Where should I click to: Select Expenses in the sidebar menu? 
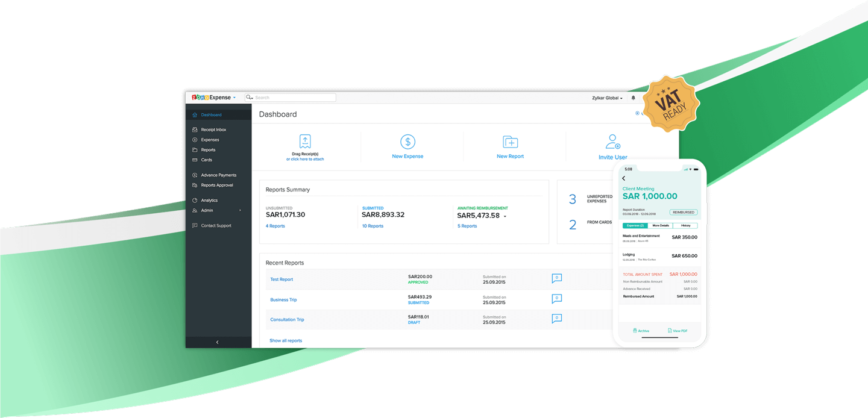pyautogui.click(x=210, y=140)
